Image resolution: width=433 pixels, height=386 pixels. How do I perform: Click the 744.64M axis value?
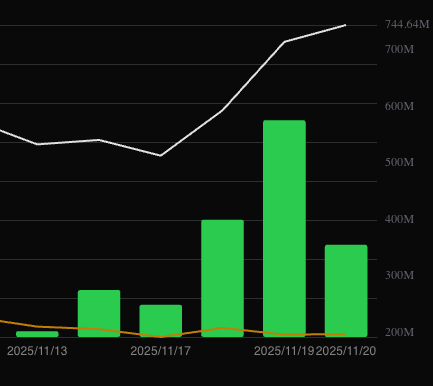(x=407, y=24)
